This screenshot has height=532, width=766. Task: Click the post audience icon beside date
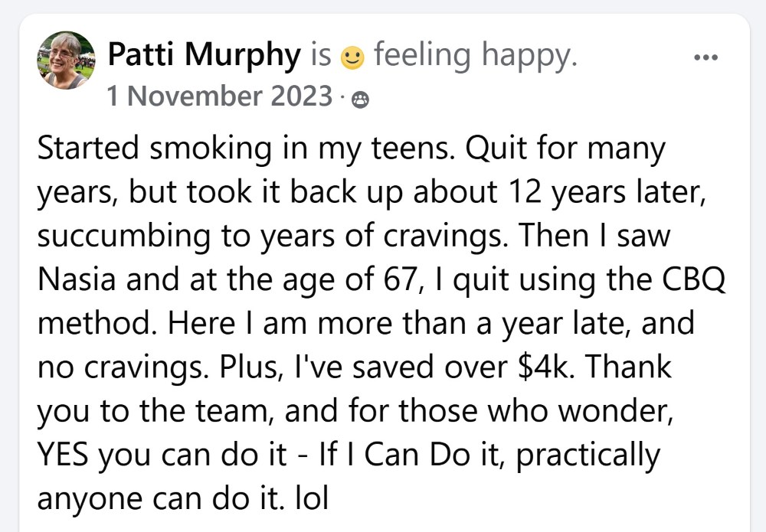(x=359, y=100)
